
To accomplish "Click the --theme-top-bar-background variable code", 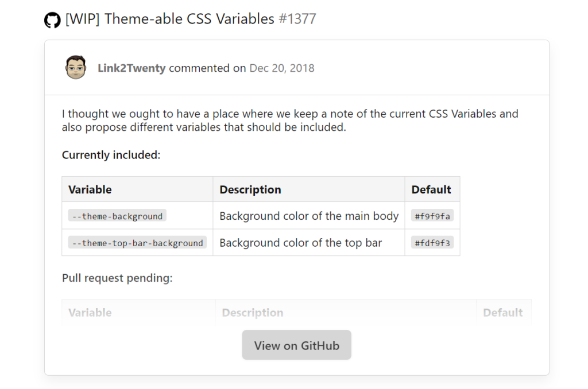I will (x=137, y=243).
